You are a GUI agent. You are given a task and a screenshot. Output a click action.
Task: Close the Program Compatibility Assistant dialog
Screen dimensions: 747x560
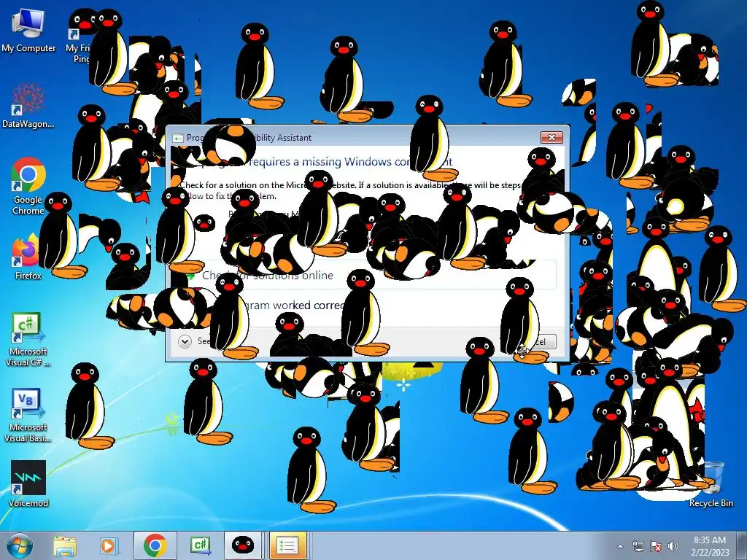click(x=551, y=137)
